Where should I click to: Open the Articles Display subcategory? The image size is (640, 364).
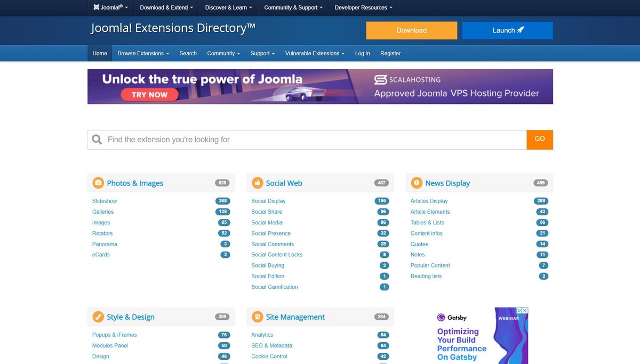429,201
